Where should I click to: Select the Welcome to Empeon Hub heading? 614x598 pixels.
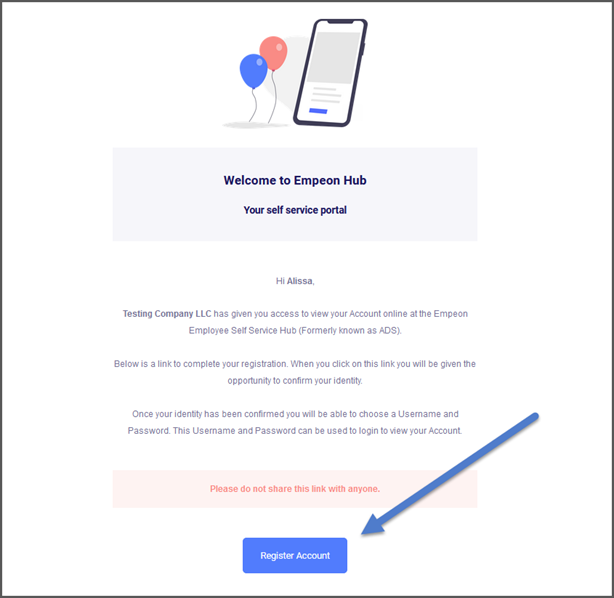click(295, 180)
